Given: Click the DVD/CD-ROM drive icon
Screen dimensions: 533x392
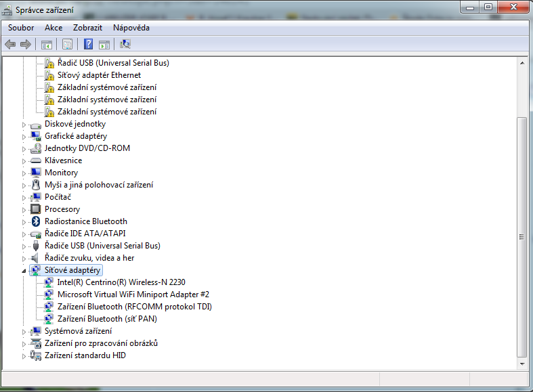Looking at the screenshot, I should (x=36, y=148).
